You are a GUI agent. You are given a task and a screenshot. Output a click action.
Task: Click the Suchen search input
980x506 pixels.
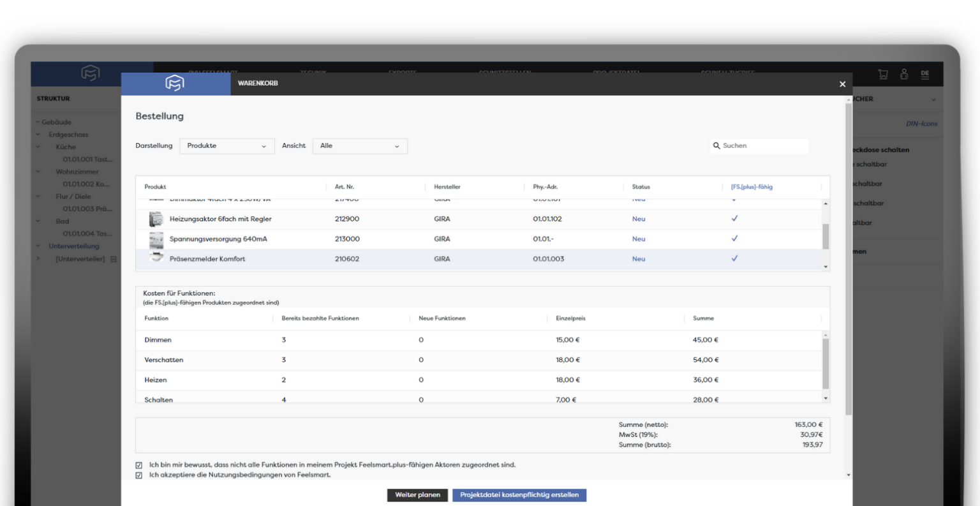759,145
